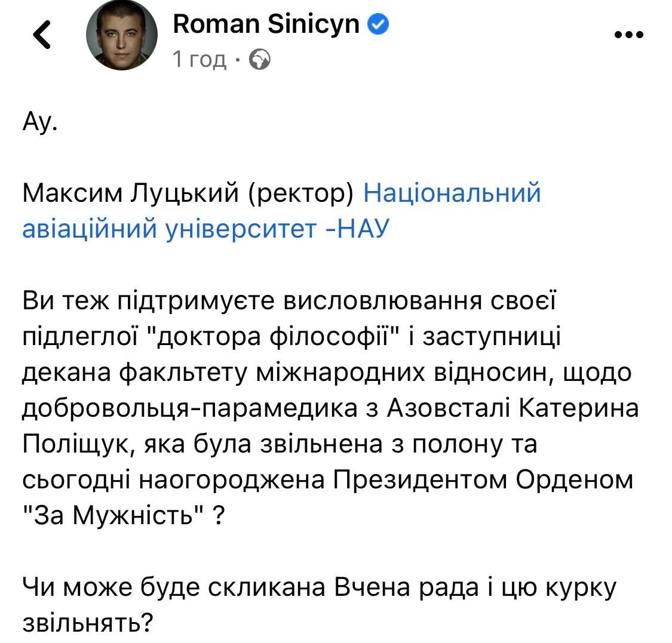The height and width of the screenshot is (643, 672).
Task: Click the globe public-privacy icon
Action: click(259, 59)
